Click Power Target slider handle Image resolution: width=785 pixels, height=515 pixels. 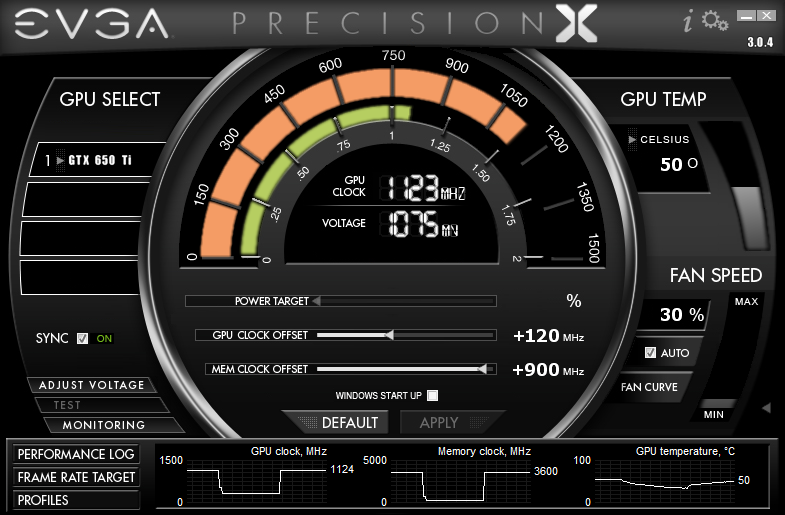point(316,301)
